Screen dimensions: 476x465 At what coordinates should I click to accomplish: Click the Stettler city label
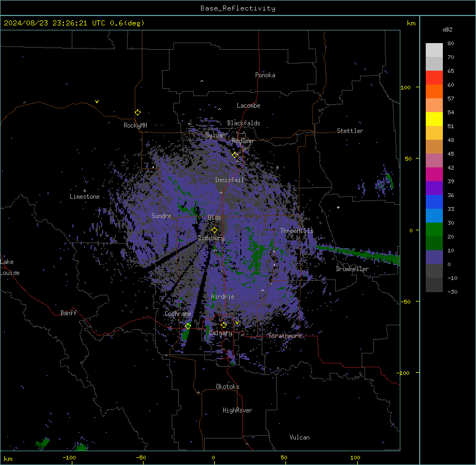tap(350, 131)
